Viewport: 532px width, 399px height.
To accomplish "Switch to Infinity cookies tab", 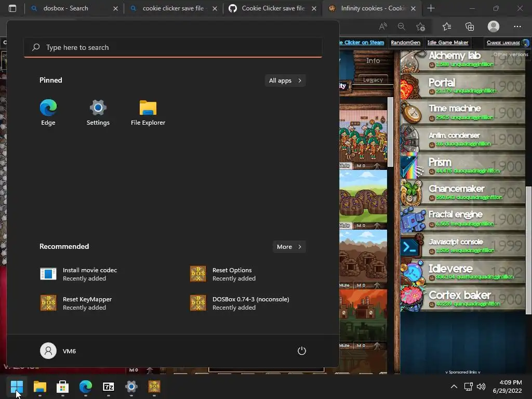I will [372, 8].
